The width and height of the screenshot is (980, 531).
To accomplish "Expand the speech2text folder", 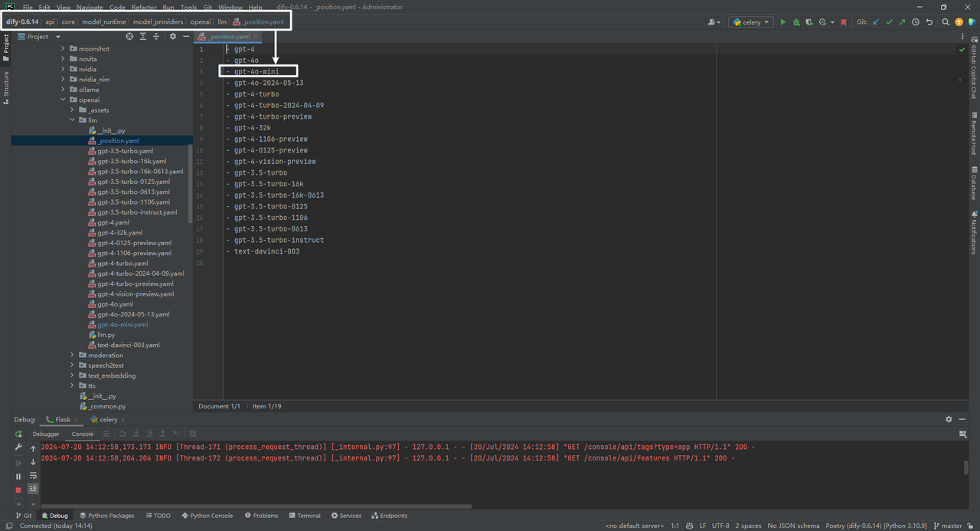I will click(x=73, y=365).
